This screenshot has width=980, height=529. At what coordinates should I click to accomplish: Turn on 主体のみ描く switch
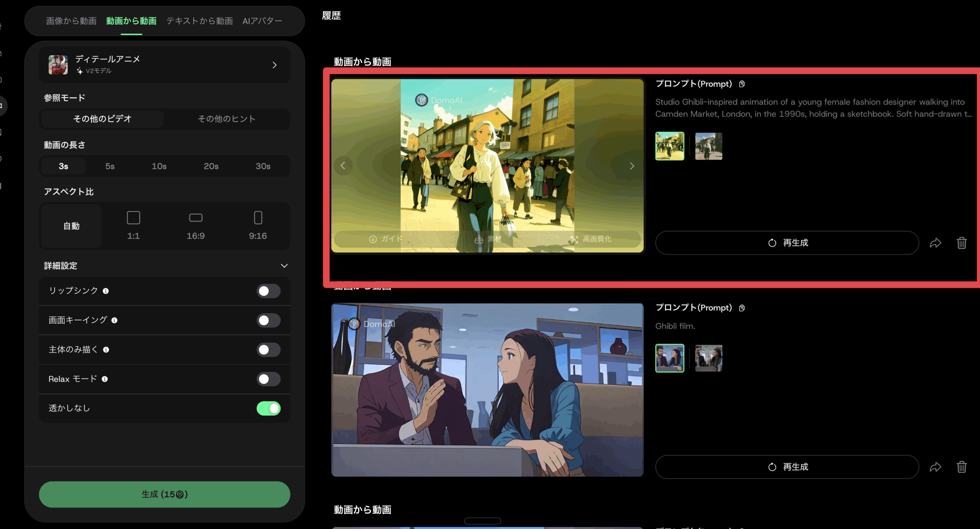click(268, 350)
